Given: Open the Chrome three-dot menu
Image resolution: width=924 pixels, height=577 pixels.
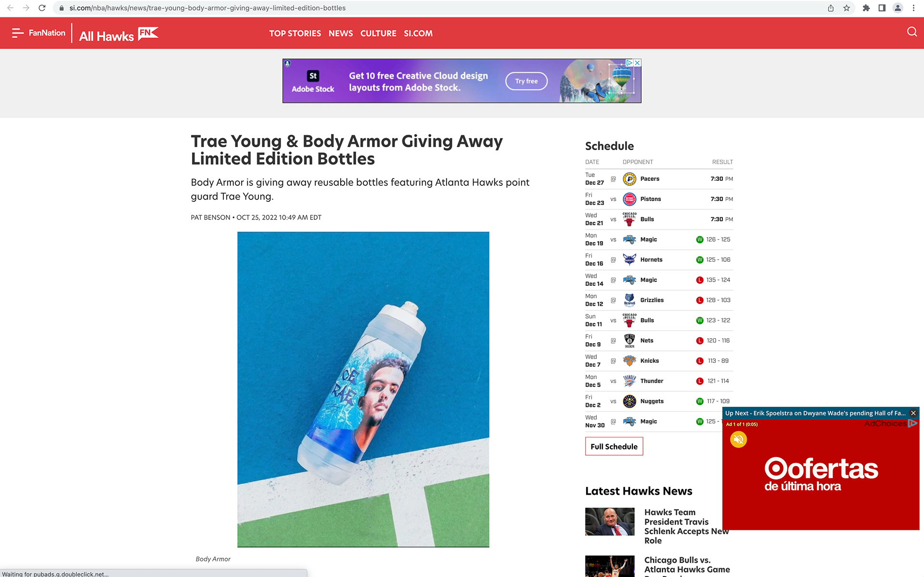Looking at the screenshot, I should 913,8.
